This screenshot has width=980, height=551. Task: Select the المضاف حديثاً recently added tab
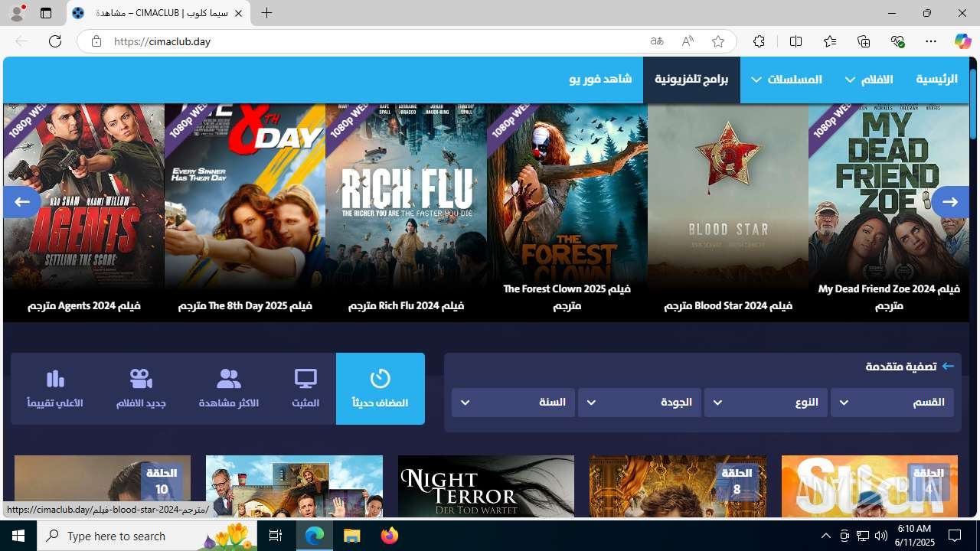381,389
